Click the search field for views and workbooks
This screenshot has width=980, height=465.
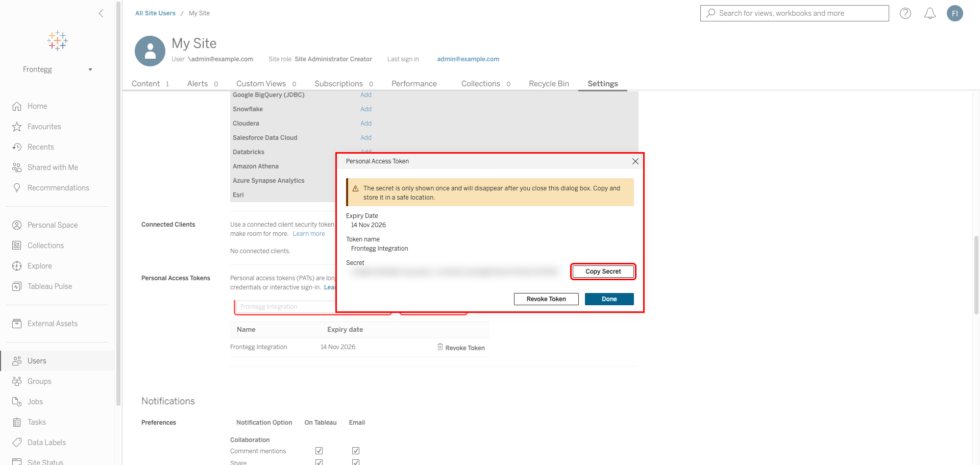[x=794, y=13]
